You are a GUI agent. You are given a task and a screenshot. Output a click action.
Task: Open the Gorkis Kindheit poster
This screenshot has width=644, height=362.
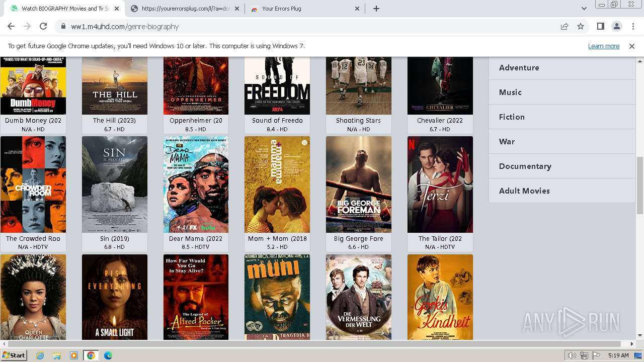(440, 297)
